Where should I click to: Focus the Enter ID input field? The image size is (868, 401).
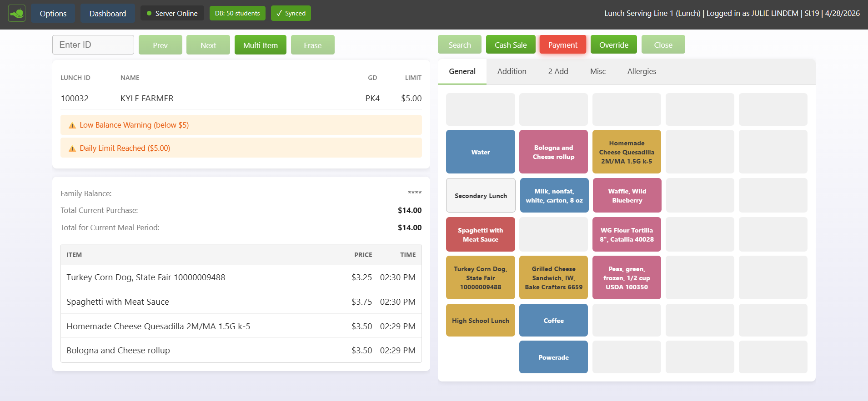[93, 45]
